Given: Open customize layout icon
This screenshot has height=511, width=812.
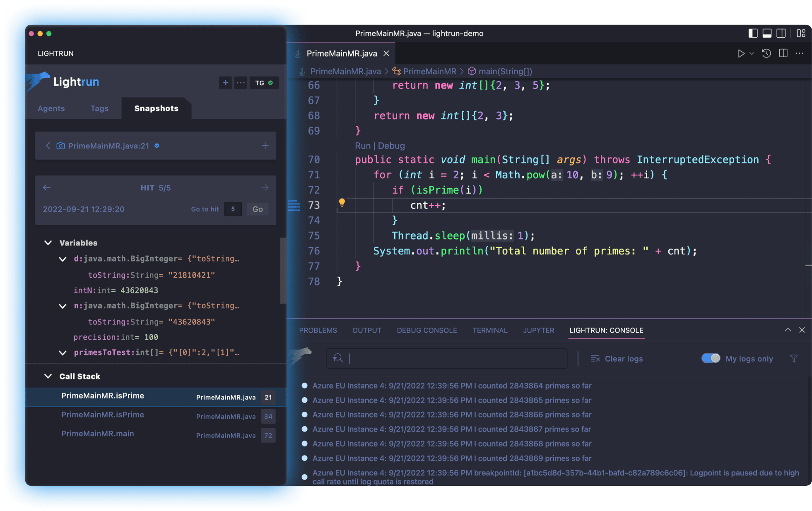Looking at the screenshot, I should [801, 34].
